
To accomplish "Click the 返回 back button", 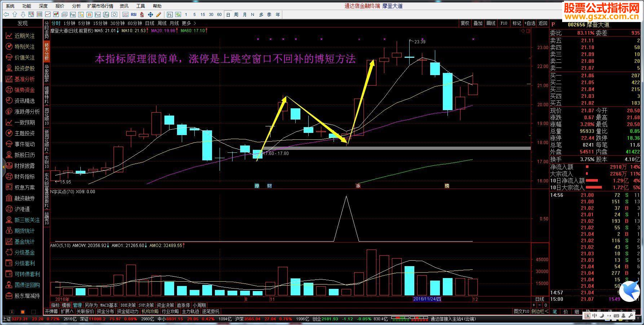I will [543, 23].
